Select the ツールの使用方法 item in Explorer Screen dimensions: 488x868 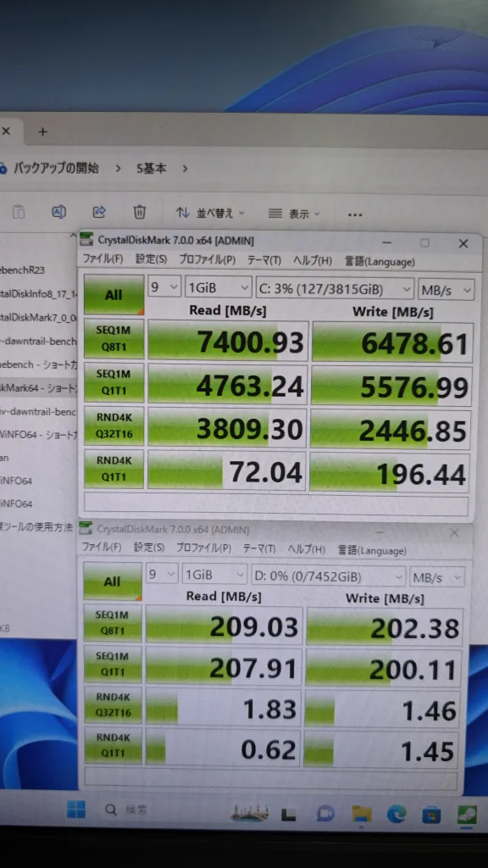[36, 527]
